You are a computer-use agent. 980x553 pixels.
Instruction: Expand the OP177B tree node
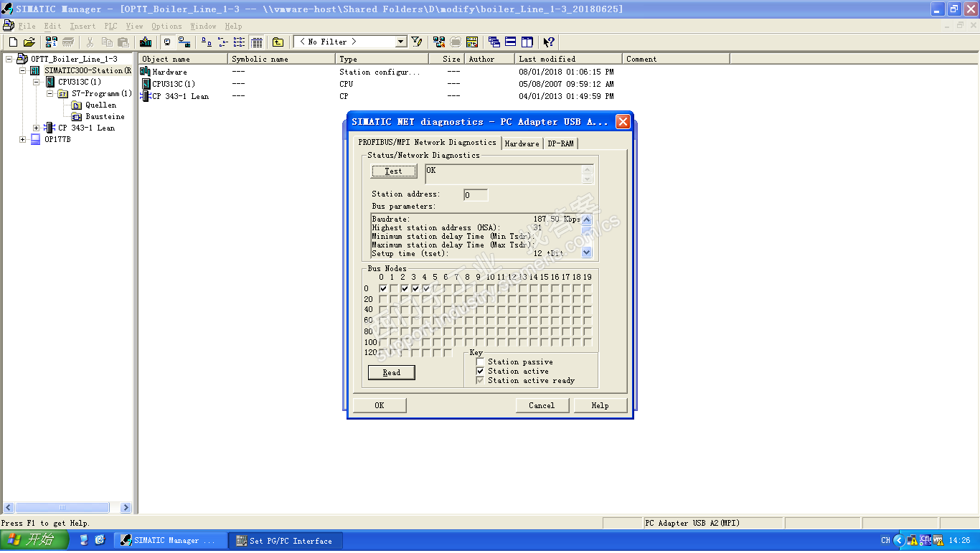tap(23, 139)
